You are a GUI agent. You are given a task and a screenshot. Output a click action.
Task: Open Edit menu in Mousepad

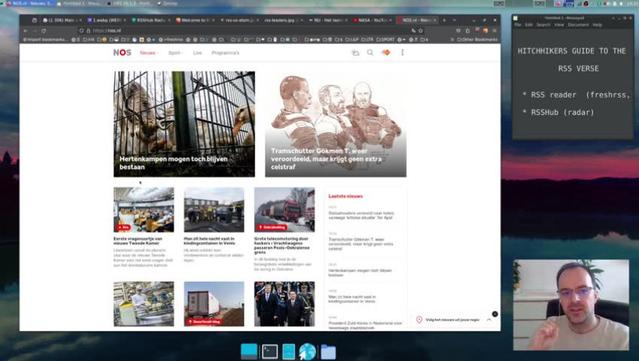pos(529,25)
